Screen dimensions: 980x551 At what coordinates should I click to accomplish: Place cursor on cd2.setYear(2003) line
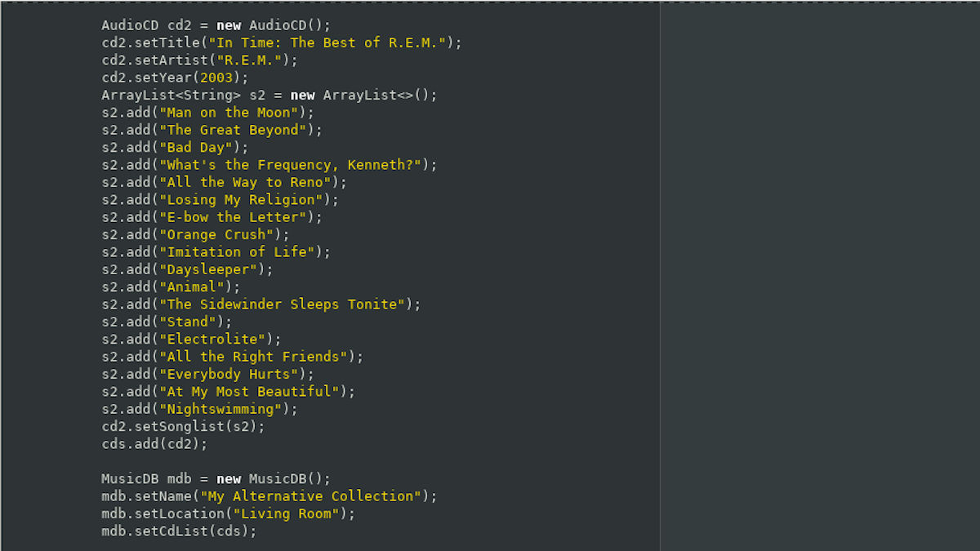pyautogui.click(x=174, y=78)
